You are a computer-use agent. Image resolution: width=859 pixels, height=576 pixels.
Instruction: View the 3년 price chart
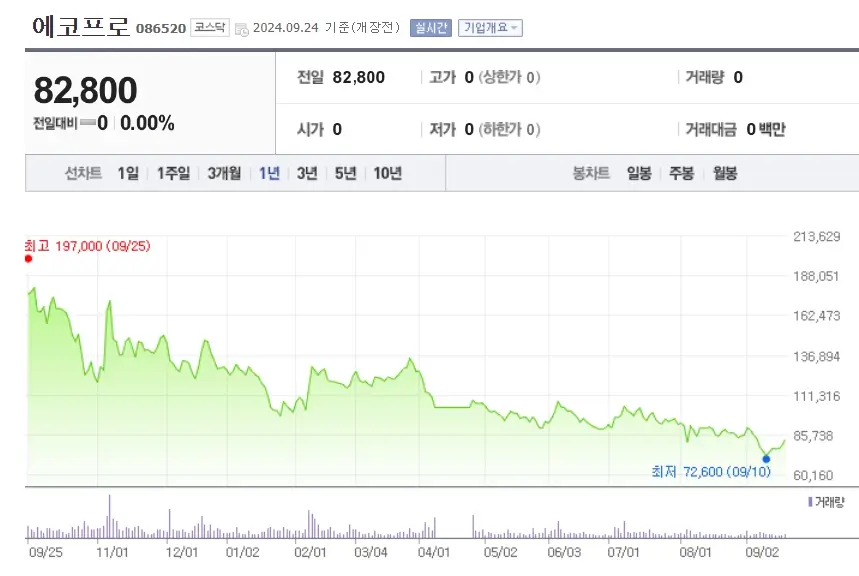coord(306,172)
